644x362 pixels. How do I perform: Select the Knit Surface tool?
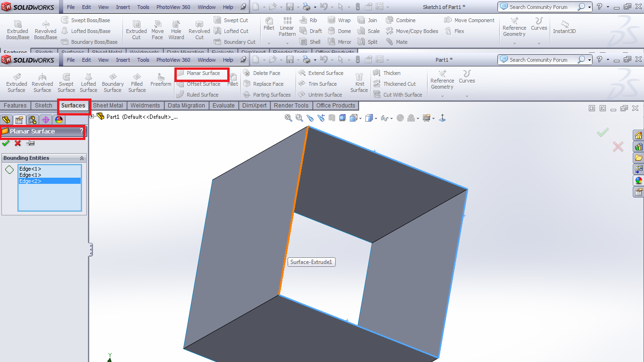pos(359,83)
